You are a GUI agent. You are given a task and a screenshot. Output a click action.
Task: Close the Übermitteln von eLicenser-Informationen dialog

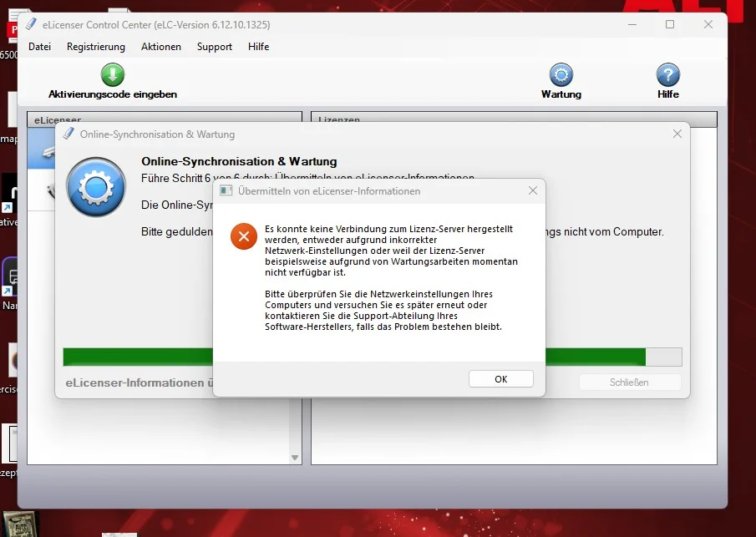(x=532, y=191)
